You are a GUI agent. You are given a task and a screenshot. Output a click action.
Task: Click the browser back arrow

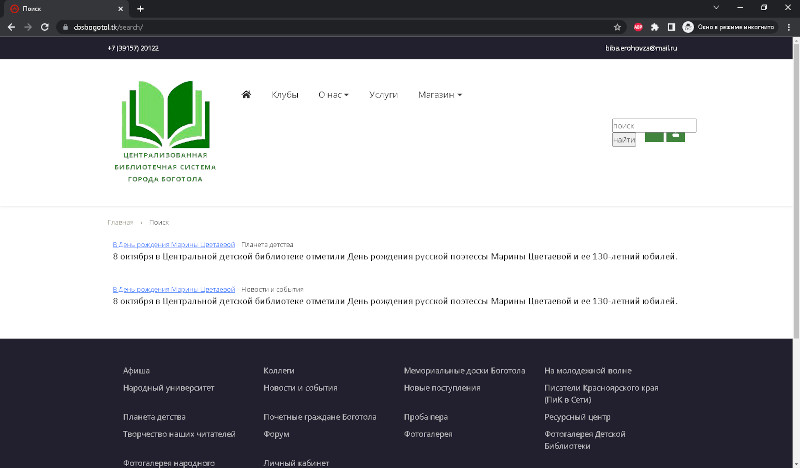(x=11, y=27)
